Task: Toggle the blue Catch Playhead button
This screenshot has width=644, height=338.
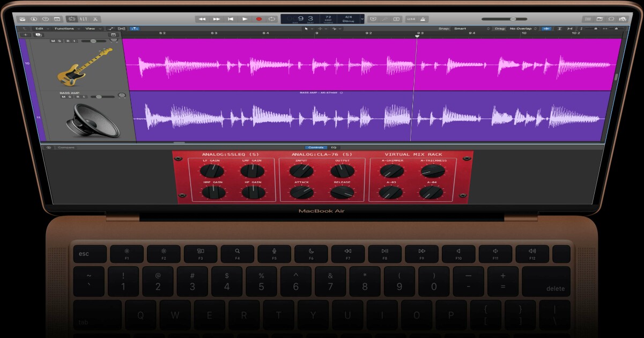Action: point(135,28)
